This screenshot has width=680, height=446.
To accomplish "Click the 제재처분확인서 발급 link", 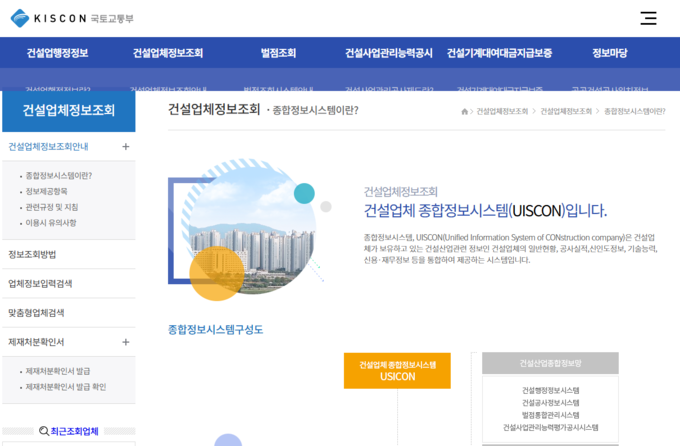I will click(x=58, y=371).
